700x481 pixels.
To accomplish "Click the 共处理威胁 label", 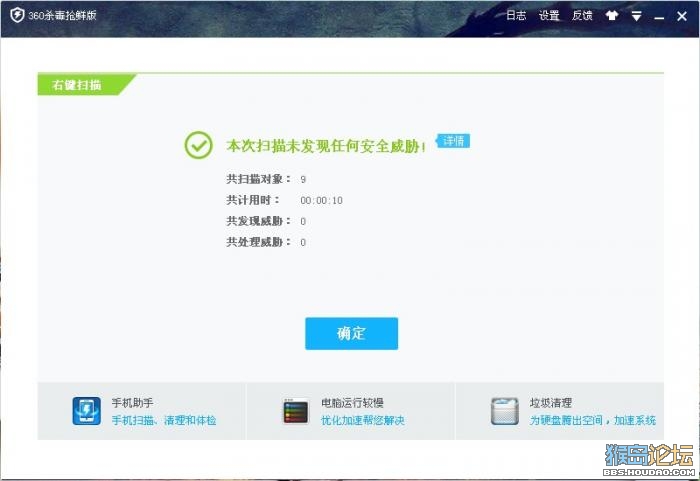I will (x=258, y=242).
